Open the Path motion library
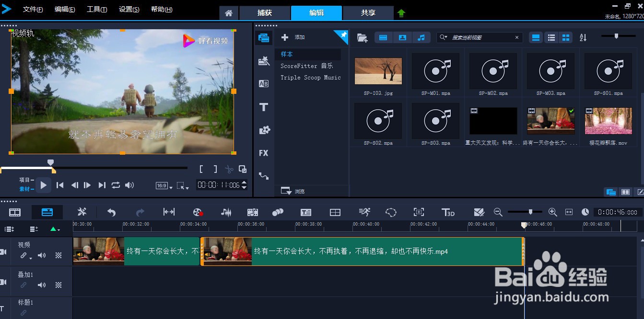This screenshot has height=319, width=644. (x=264, y=176)
